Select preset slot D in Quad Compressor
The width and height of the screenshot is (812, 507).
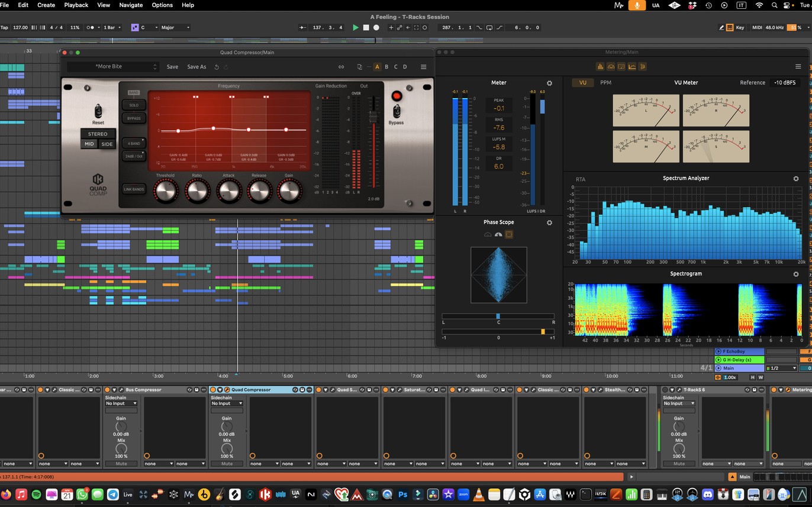pyautogui.click(x=405, y=67)
